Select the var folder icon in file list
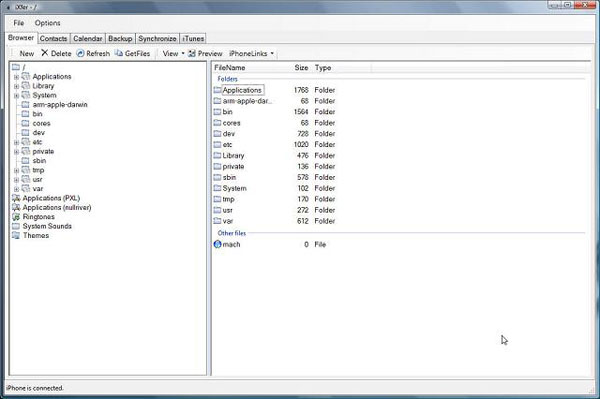The width and height of the screenshot is (600, 399). (217, 221)
